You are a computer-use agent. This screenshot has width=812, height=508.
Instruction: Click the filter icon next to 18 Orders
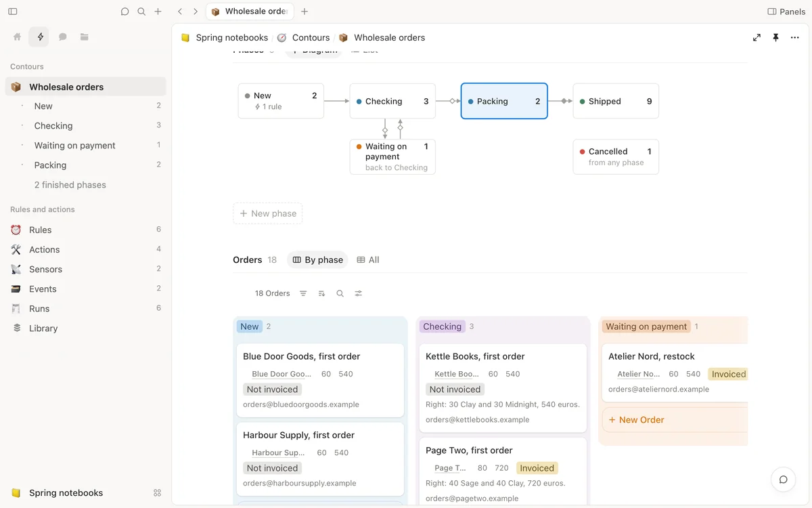point(303,293)
